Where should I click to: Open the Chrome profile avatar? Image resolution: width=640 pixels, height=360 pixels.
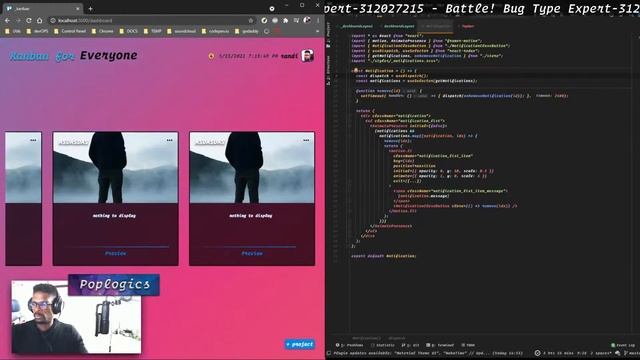(307, 20)
